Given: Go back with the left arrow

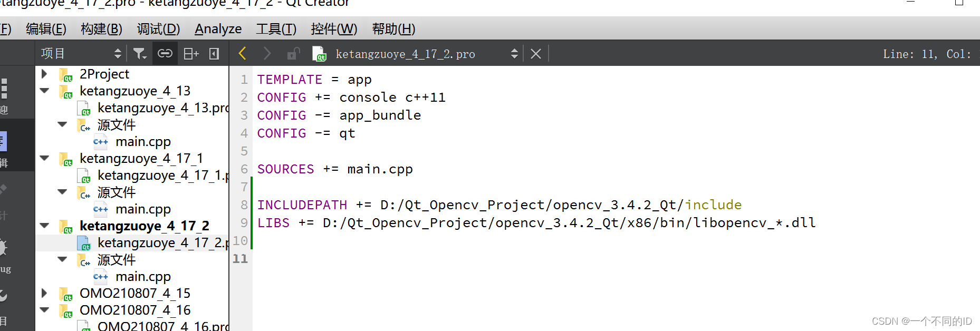Looking at the screenshot, I should 243,53.
